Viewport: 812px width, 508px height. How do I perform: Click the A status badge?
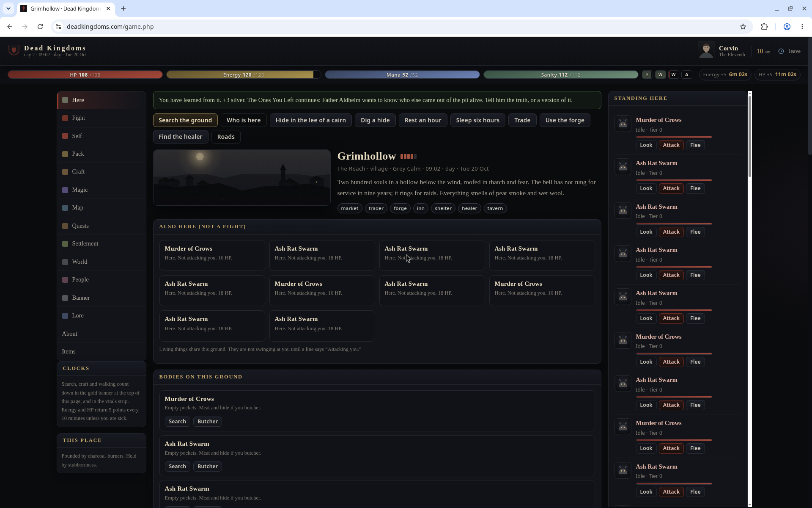(x=686, y=75)
